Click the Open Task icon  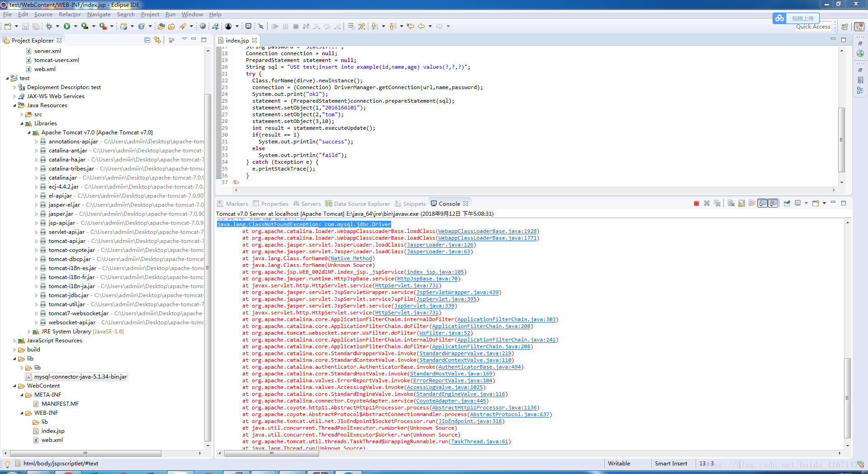pyautogui.click(x=171, y=26)
